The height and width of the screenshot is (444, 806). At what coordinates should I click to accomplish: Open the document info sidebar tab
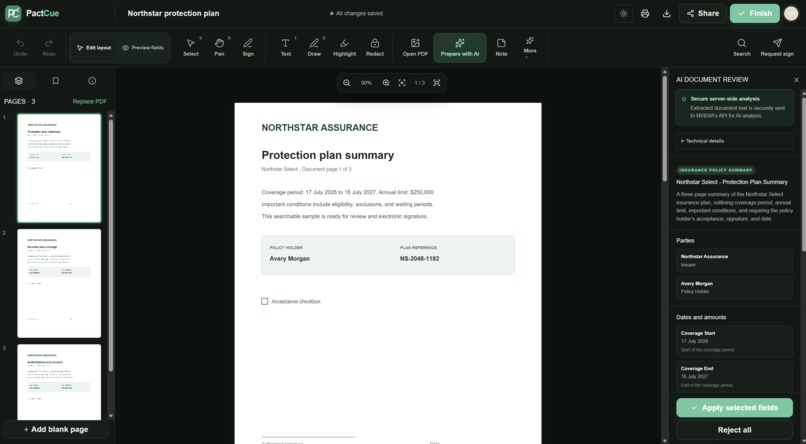pos(92,81)
